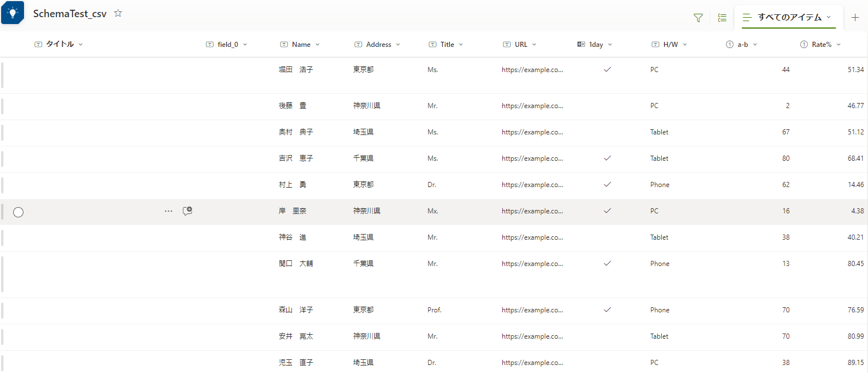Toggle 1day checkmark for 岸 里奈
Viewport: 868px width, 373px height.
point(607,211)
